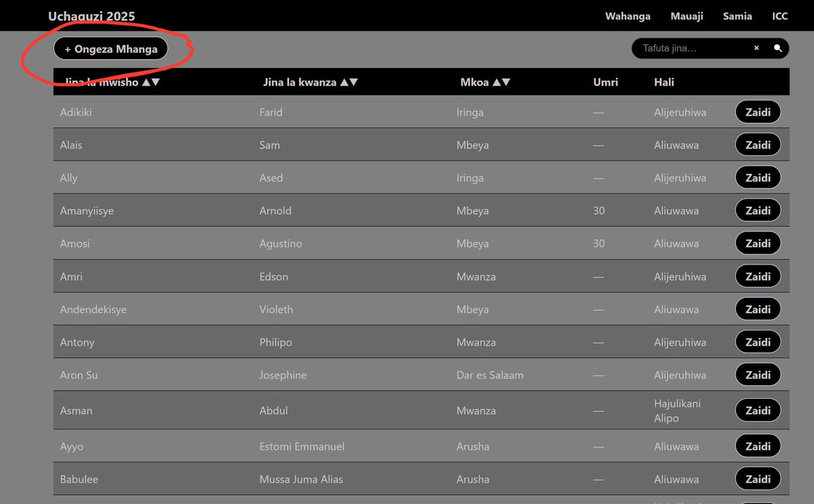Click Aliuwawa status in Ayyo row
This screenshot has height=504, width=814.
coord(676,447)
